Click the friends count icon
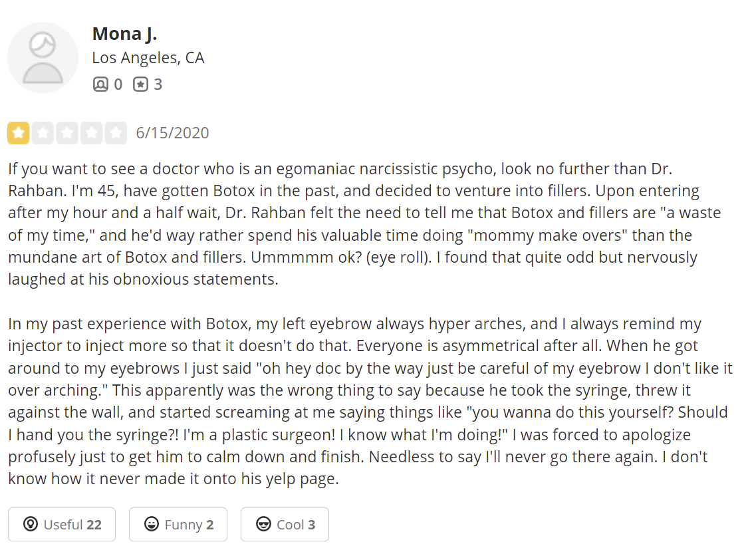Image resolution: width=746 pixels, height=560 pixels. tap(100, 84)
